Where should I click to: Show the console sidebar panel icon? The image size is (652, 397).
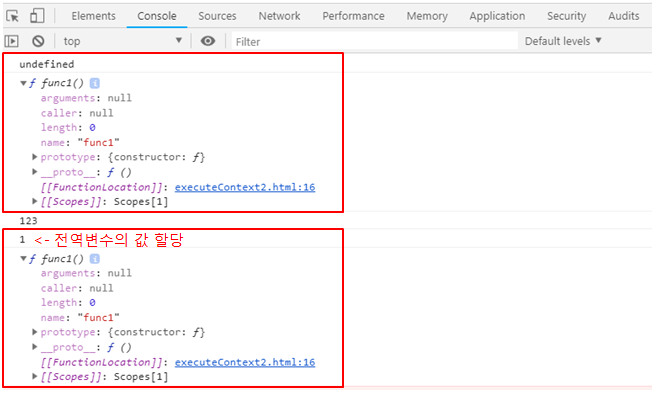12,41
